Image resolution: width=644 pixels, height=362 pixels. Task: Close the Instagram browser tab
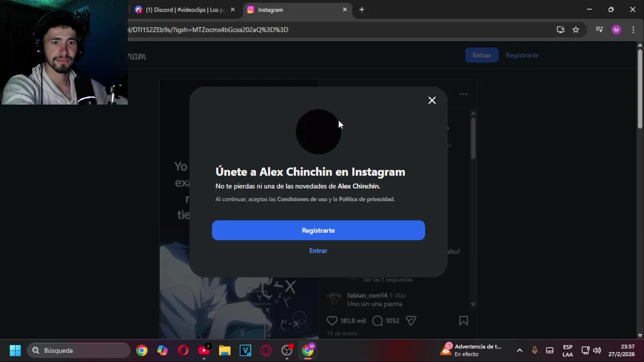(345, 10)
